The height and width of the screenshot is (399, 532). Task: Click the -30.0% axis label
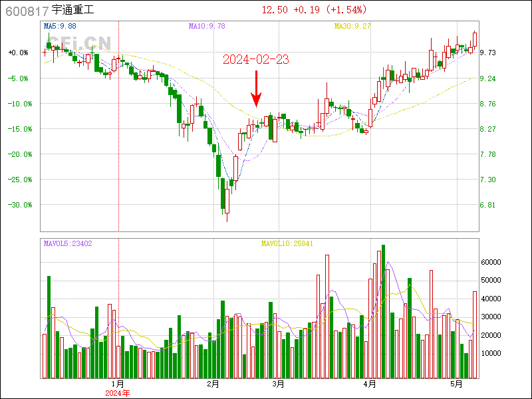click(20, 205)
